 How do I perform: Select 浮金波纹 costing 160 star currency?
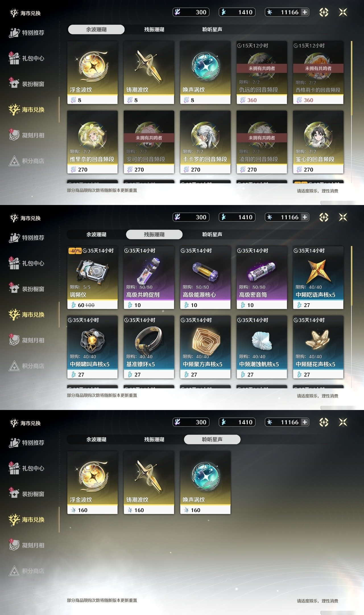click(x=92, y=483)
